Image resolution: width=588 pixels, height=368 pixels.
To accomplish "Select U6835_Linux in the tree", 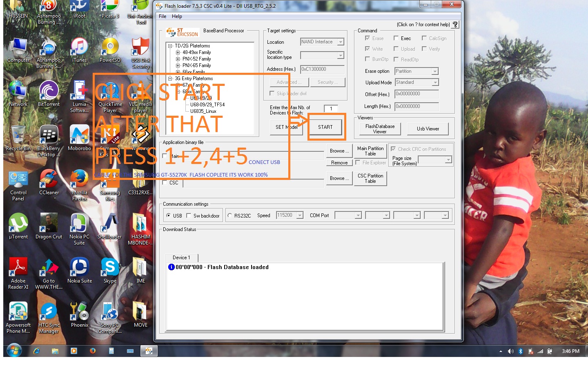I will point(203,111).
